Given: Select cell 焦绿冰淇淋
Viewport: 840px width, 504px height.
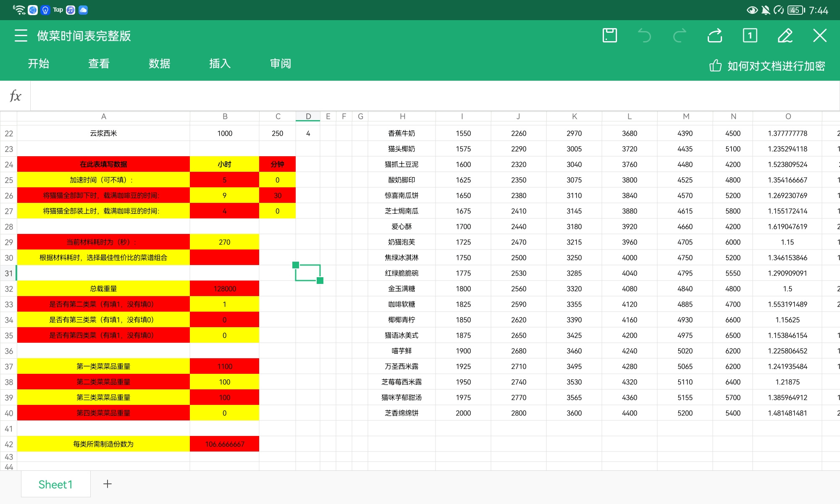Looking at the screenshot, I should 402,257.
